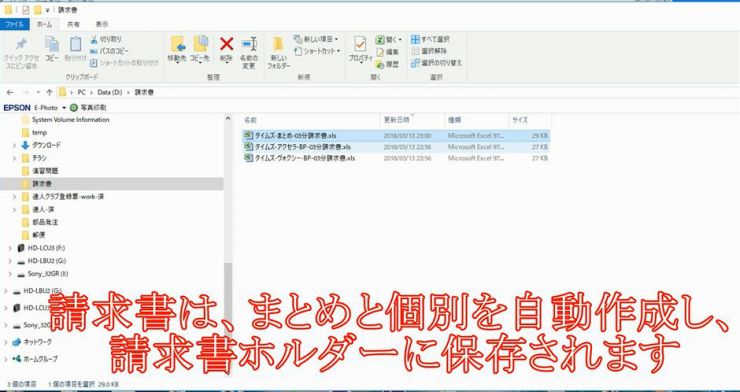Screen dimensions: 740x392
Task: Select the 請求書 folder in tree
Action: 111,184
